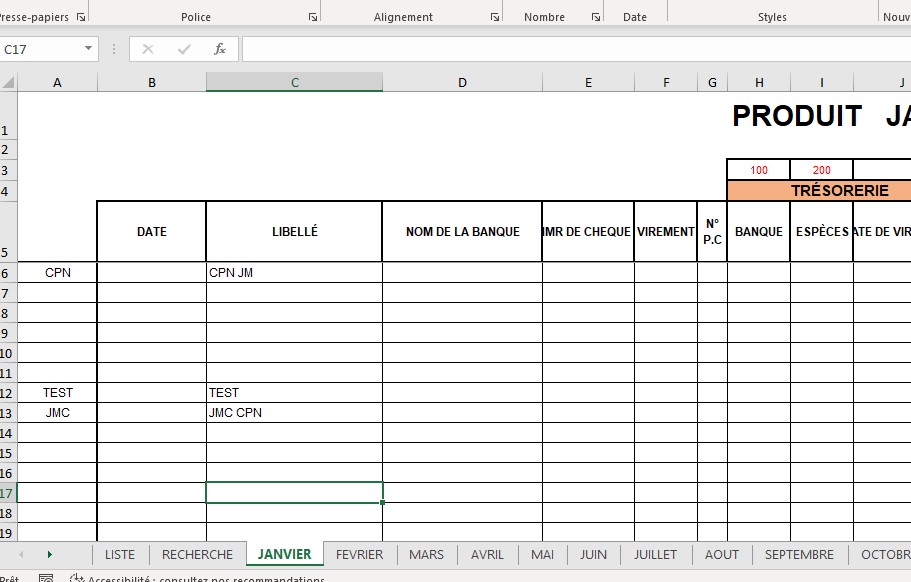911x582 pixels.
Task: Open the Police dialog launcher
Action: (312, 18)
